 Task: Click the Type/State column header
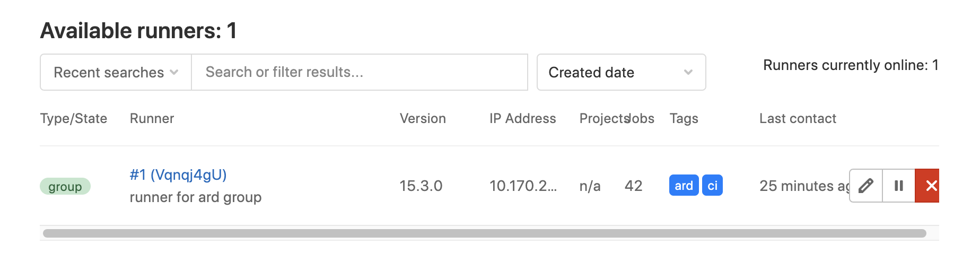(74, 118)
